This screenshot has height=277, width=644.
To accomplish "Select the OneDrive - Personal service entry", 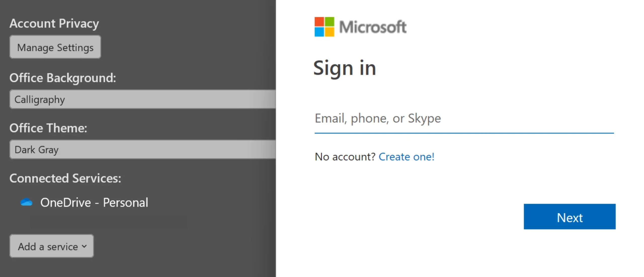I will pyautogui.click(x=94, y=203).
